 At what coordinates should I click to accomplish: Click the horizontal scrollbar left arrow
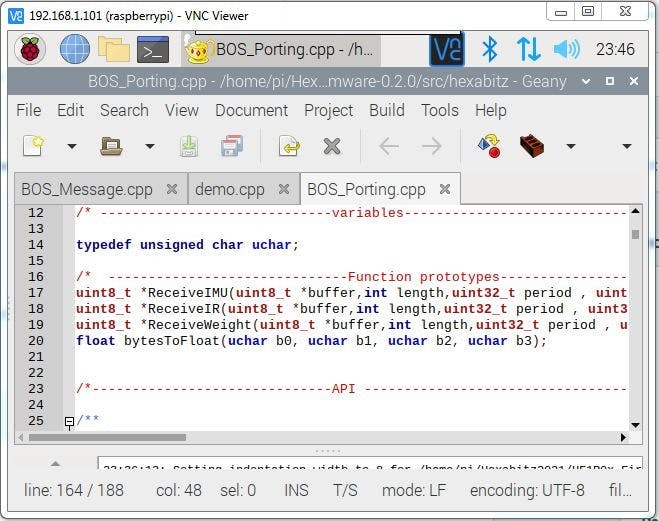click(20, 437)
